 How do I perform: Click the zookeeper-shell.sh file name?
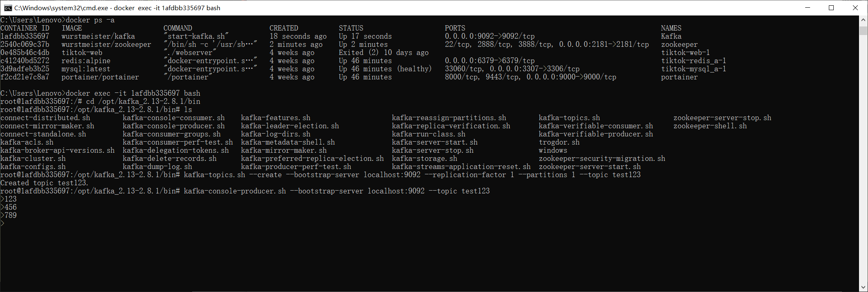pyautogui.click(x=710, y=126)
